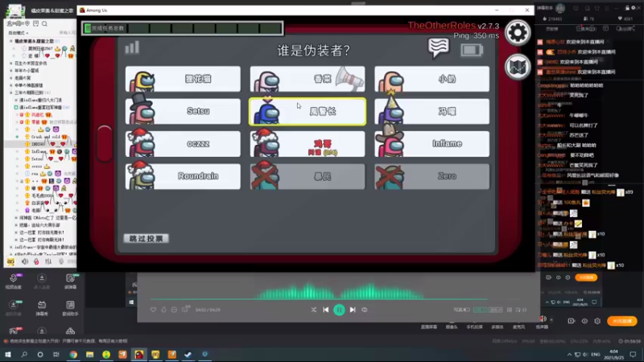This screenshot has height=362, width=644.
Task: Click the orange stop-streaming button
Action: click(622, 321)
